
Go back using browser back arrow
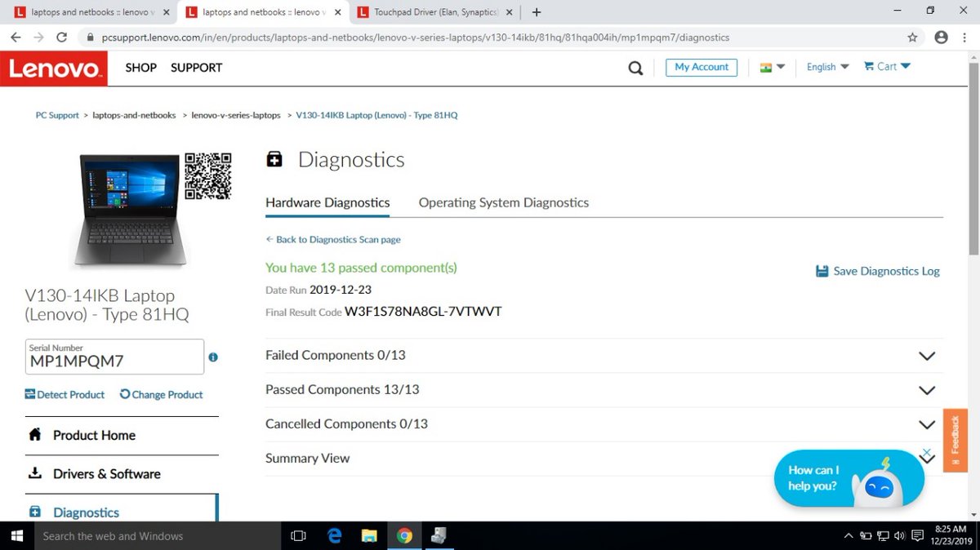coord(16,38)
